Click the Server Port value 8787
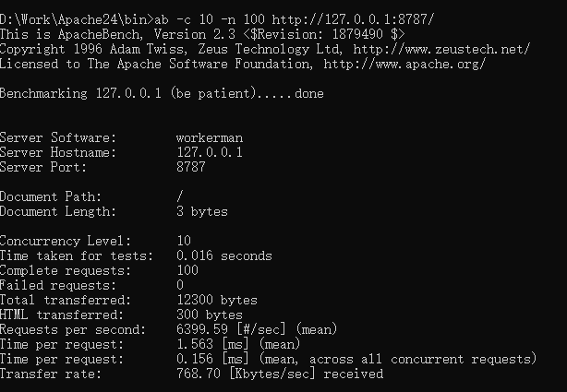This screenshot has width=567, height=392. [x=191, y=167]
